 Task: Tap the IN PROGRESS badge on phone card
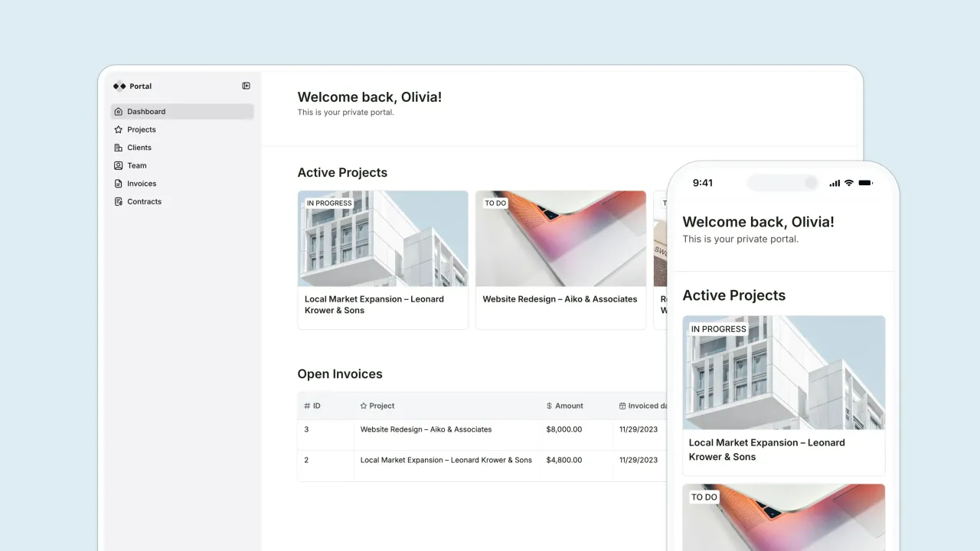pos(718,329)
